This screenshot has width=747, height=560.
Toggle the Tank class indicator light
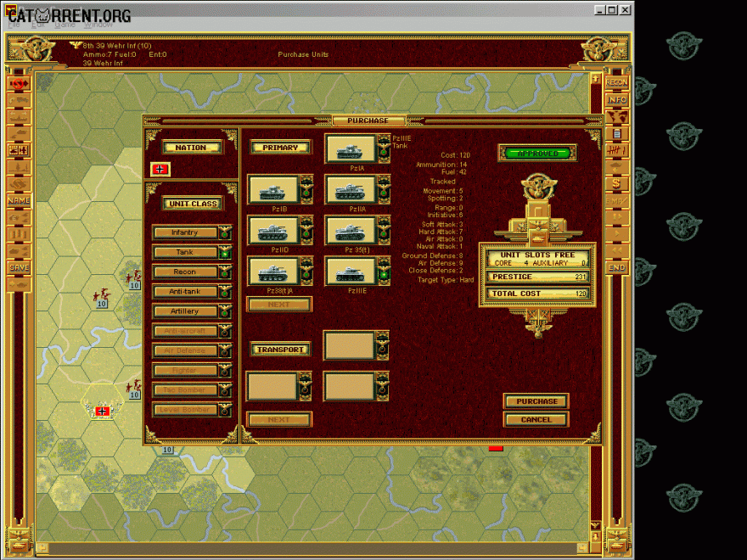pyautogui.click(x=225, y=252)
